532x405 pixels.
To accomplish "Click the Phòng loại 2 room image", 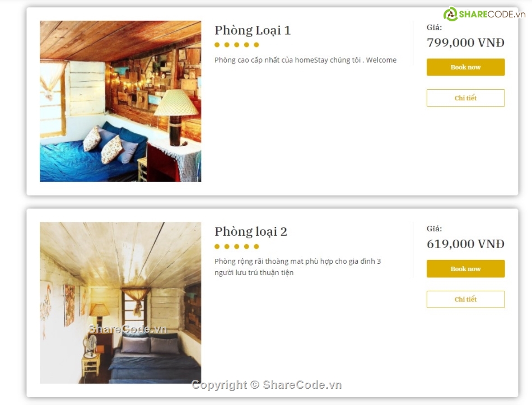I will point(120,302).
